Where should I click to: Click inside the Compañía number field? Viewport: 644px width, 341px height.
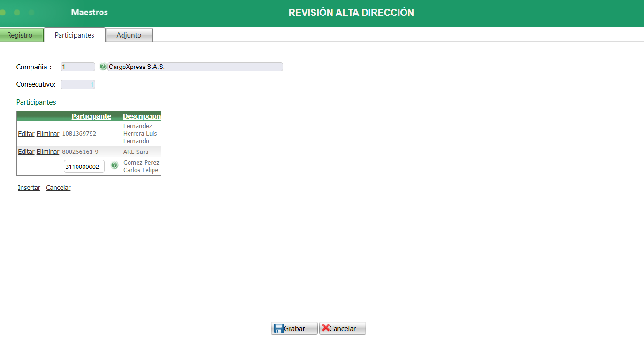point(77,67)
